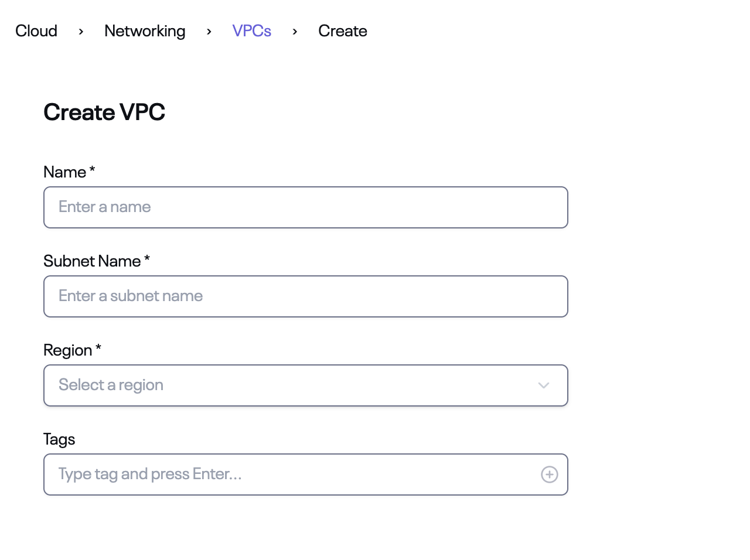Open region choices under the Region label
Viewport: 750px width, 560px height.
pos(305,385)
